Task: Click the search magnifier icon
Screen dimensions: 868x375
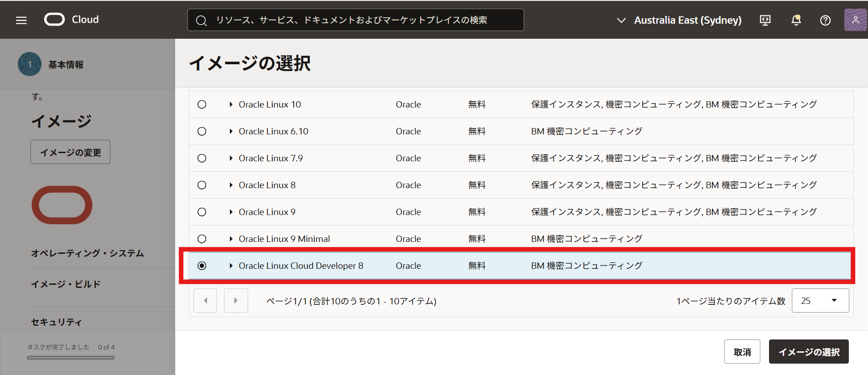Action: coord(201,21)
